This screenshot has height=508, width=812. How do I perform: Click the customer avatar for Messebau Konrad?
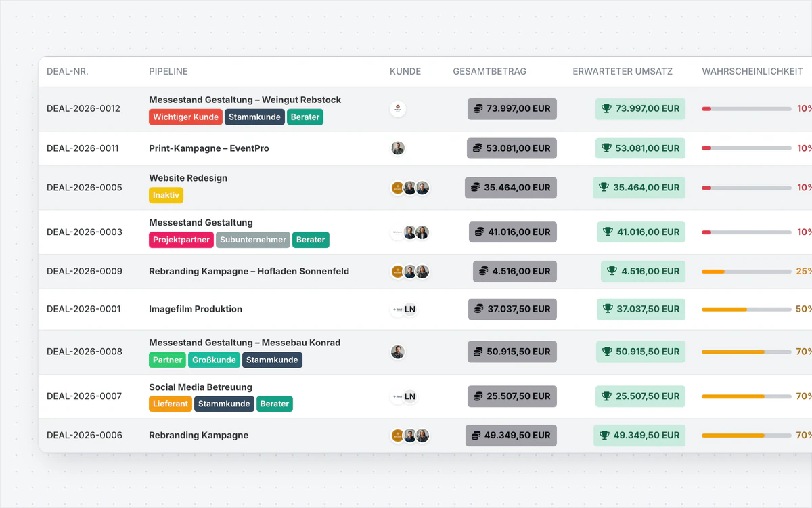398,352
